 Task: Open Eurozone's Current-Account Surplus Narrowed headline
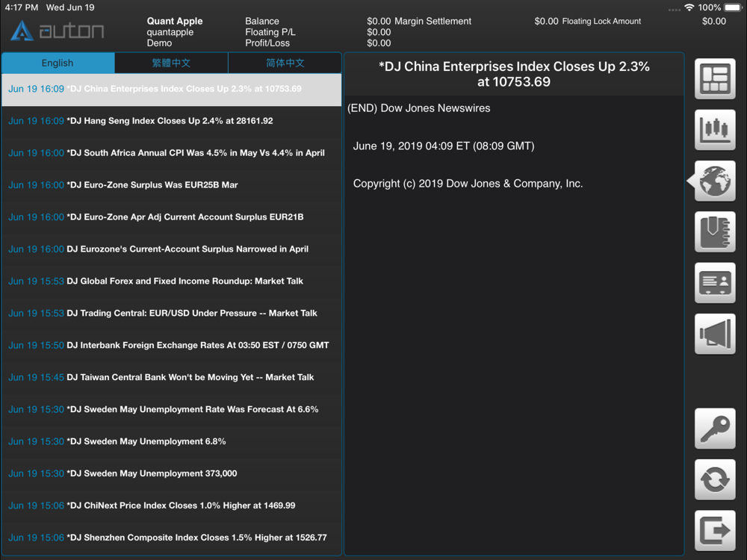coord(172,249)
